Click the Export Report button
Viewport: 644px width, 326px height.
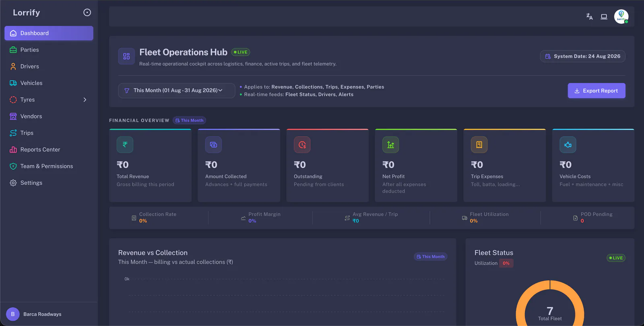[x=597, y=91]
